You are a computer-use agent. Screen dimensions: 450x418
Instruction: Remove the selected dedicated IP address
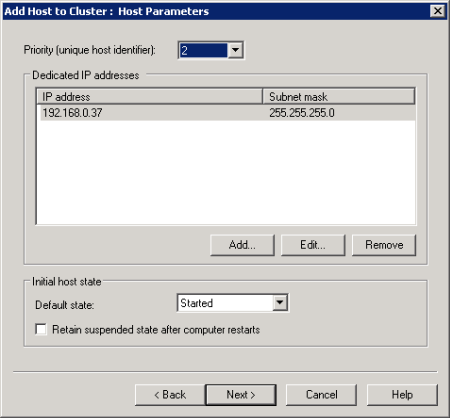tap(384, 245)
